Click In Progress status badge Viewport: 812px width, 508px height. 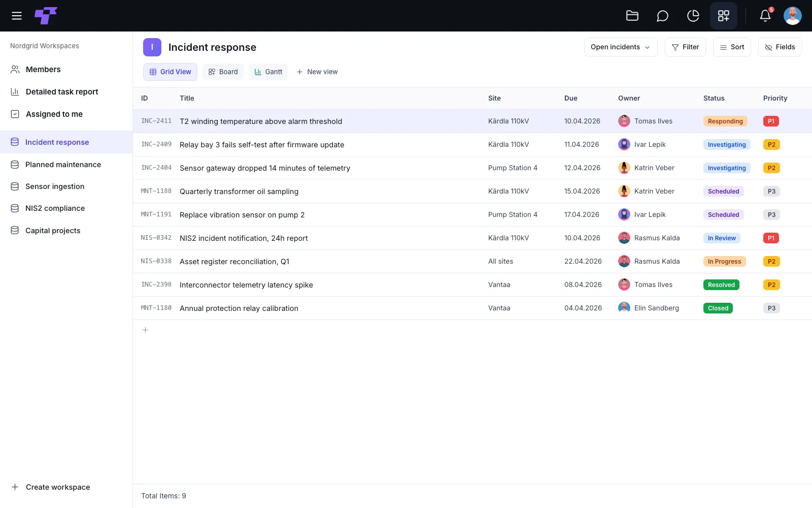724,262
